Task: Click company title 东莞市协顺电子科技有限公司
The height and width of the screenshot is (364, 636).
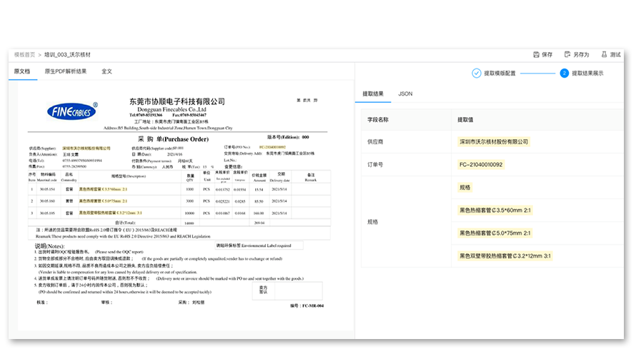Action: point(177,101)
